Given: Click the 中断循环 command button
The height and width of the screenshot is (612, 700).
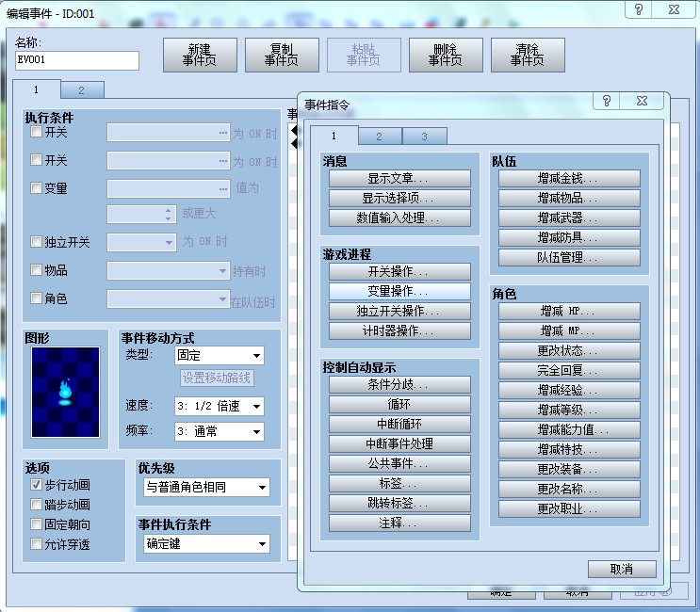Looking at the screenshot, I should [x=399, y=424].
